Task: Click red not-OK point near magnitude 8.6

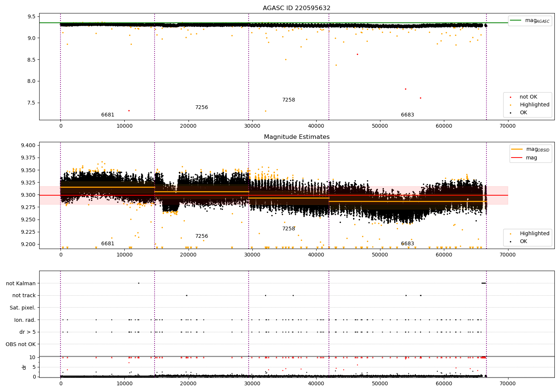Action: click(357, 54)
